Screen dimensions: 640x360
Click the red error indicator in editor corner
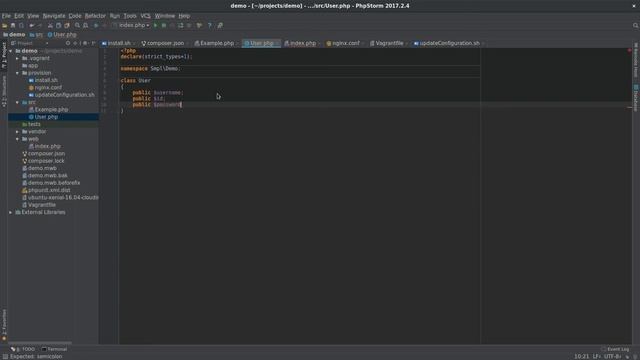629,51
